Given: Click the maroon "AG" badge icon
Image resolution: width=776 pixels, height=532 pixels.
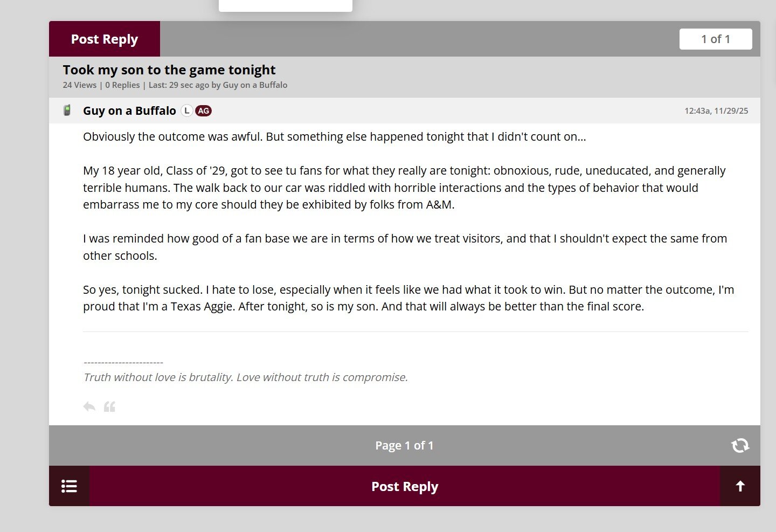Looking at the screenshot, I should [203, 110].
